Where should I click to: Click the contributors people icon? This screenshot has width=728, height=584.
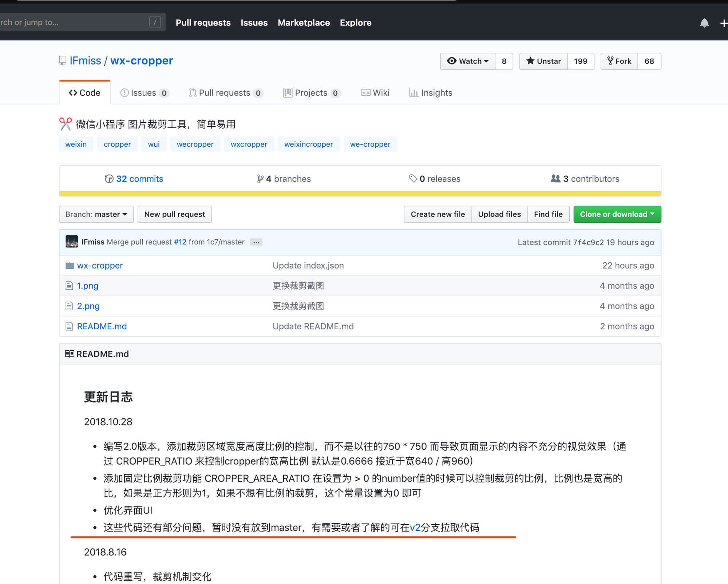click(555, 178)
